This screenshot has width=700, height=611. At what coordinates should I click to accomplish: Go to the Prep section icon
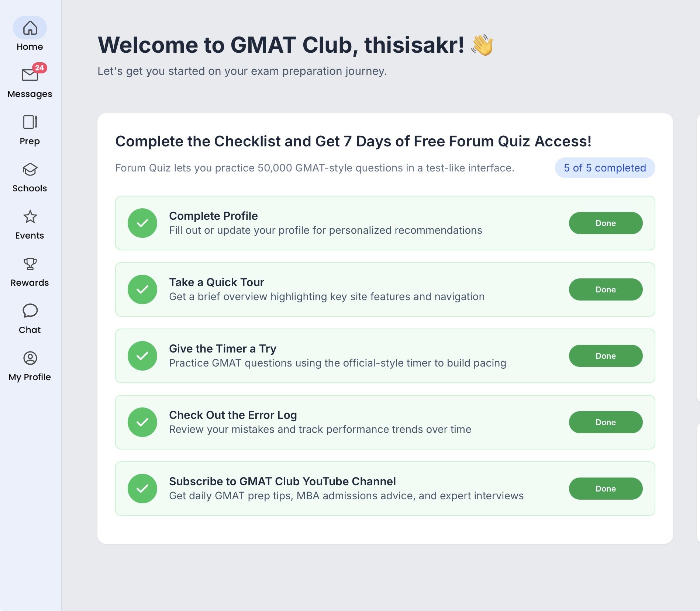click(x=30, y=122)
